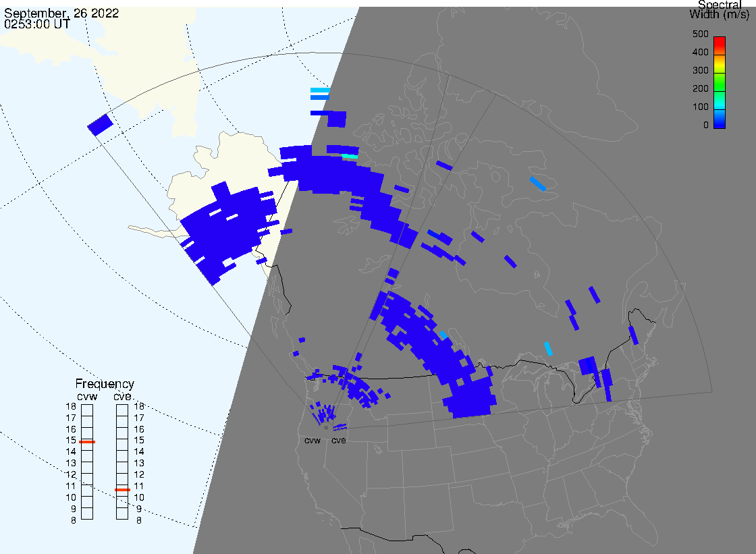
Task: Click the cve frequency scale bar
Action: click(x=122, y=462)
